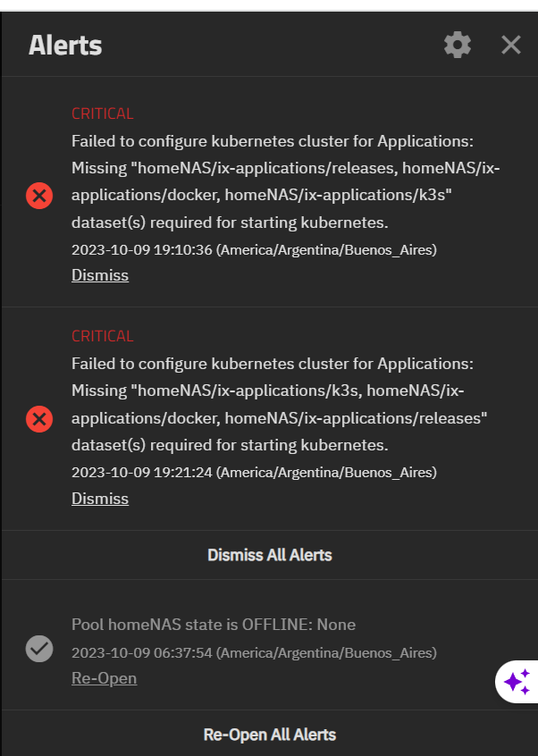Click the Pool homeNAS state is OFFLINE text
The height and width of the screenshot is (756, 538).
coord(214,625)
